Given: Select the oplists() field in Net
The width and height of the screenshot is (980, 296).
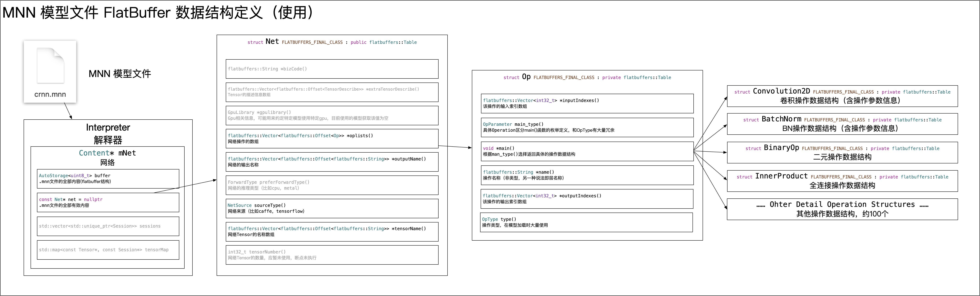Looking at the screenshot, I should coord(332,139).
